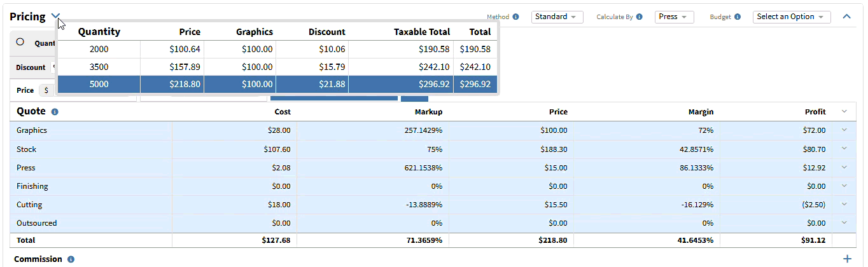Expand all rows via Quote header chevron
The height and width of the screenshot is (267, 868).
tap(844, 111)
